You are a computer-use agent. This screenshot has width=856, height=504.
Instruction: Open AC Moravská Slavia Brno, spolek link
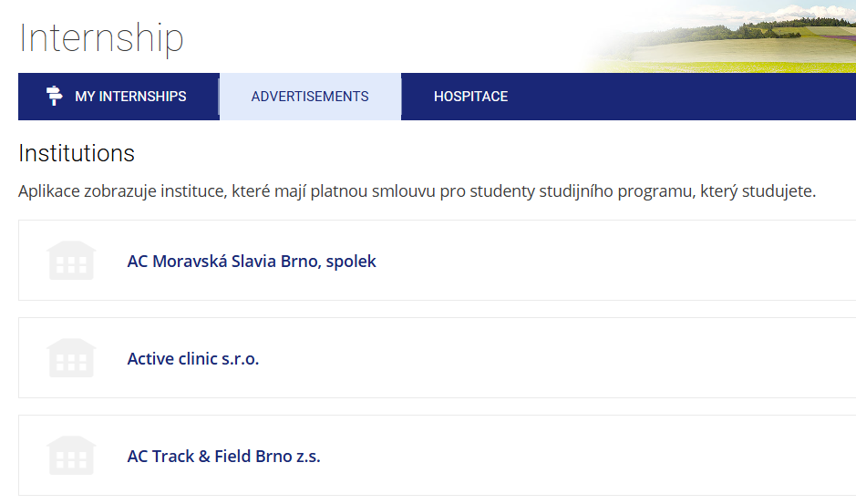[252, 262]
